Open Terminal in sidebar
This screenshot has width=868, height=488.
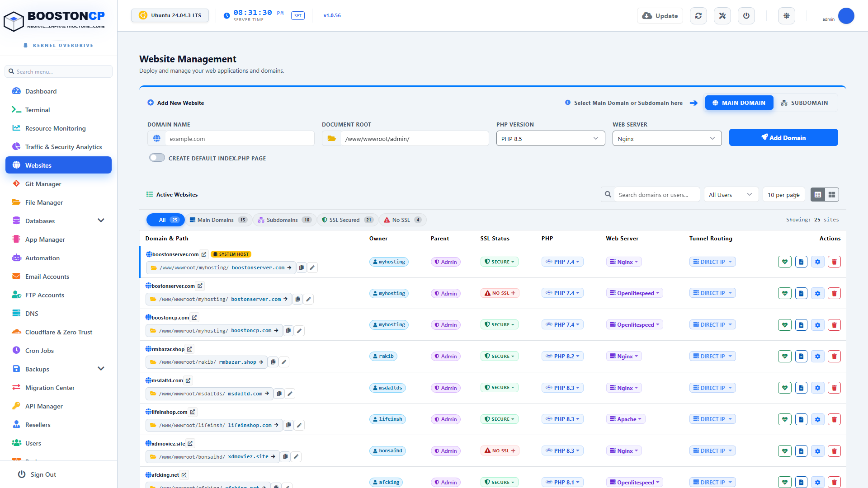pyautogui.click(x=58, y=109)
